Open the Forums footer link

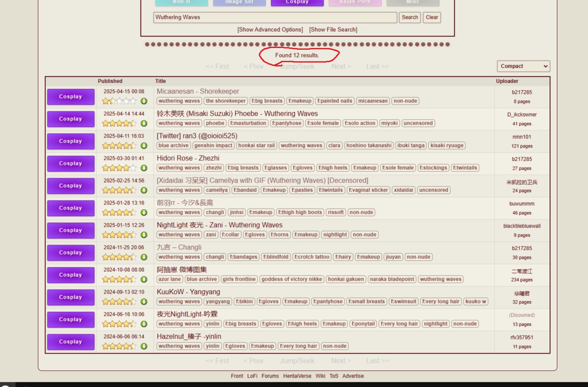[270, 376]
